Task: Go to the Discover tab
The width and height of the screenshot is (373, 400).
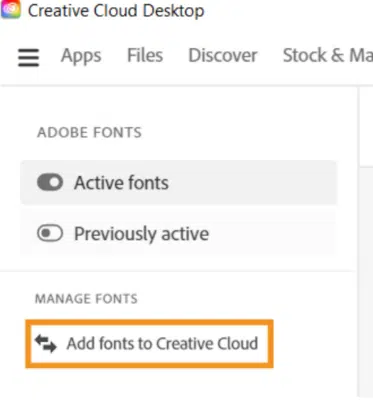Action: click(223, 55)
